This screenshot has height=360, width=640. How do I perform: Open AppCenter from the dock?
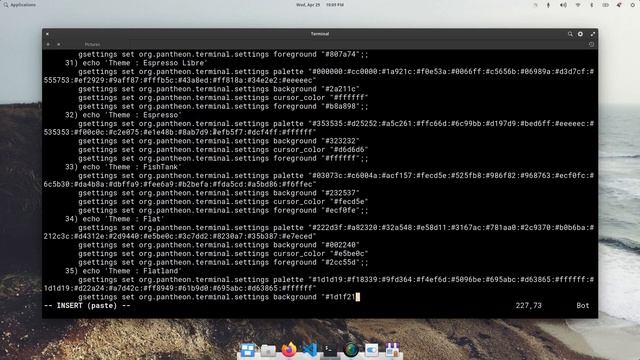pyautogui.click(x=392, y=350)
